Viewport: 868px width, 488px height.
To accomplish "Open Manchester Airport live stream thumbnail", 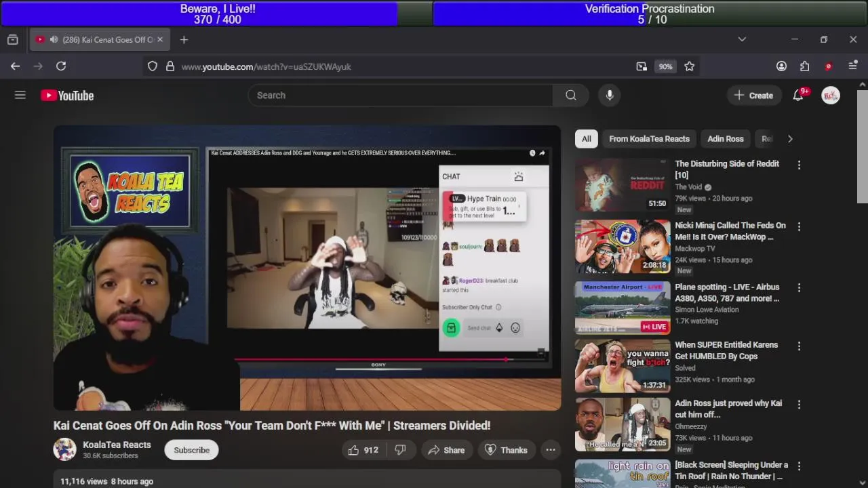I will [623, 308].
